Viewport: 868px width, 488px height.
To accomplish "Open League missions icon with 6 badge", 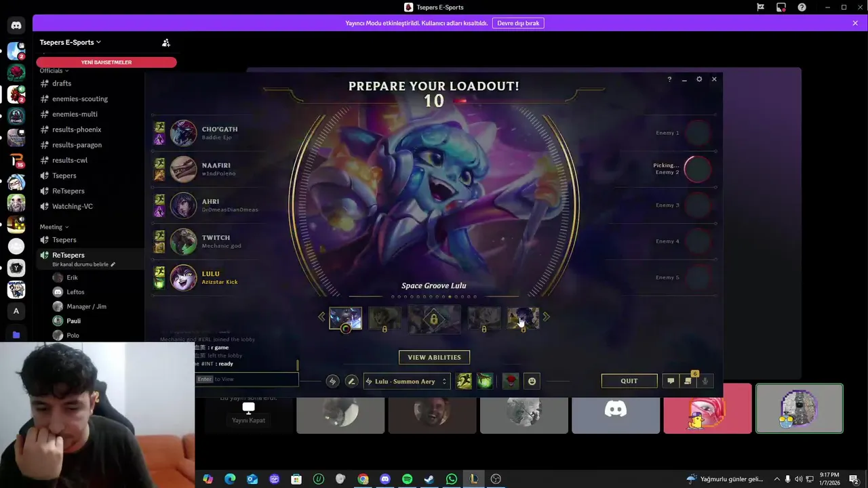I will [688, 381].
